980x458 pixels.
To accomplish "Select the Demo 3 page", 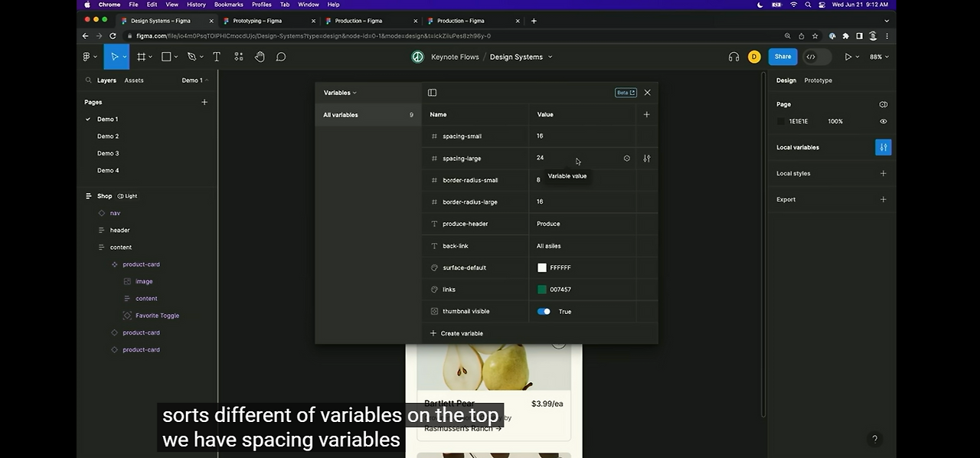I will click(108, 153).
